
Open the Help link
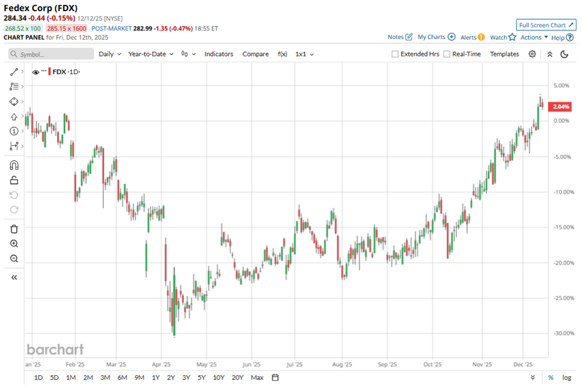pos(562,38)
